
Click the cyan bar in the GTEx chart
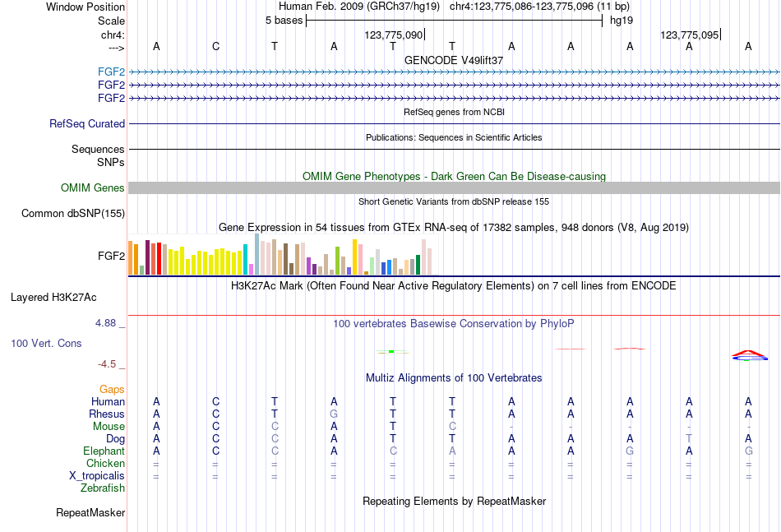click(245, 260)
